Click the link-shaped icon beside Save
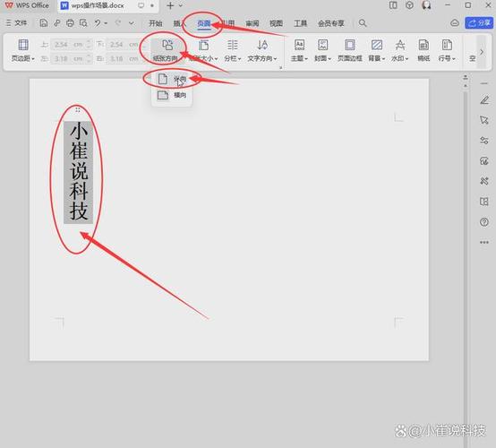Screen dimensions: 496x448 coord(57,22)
